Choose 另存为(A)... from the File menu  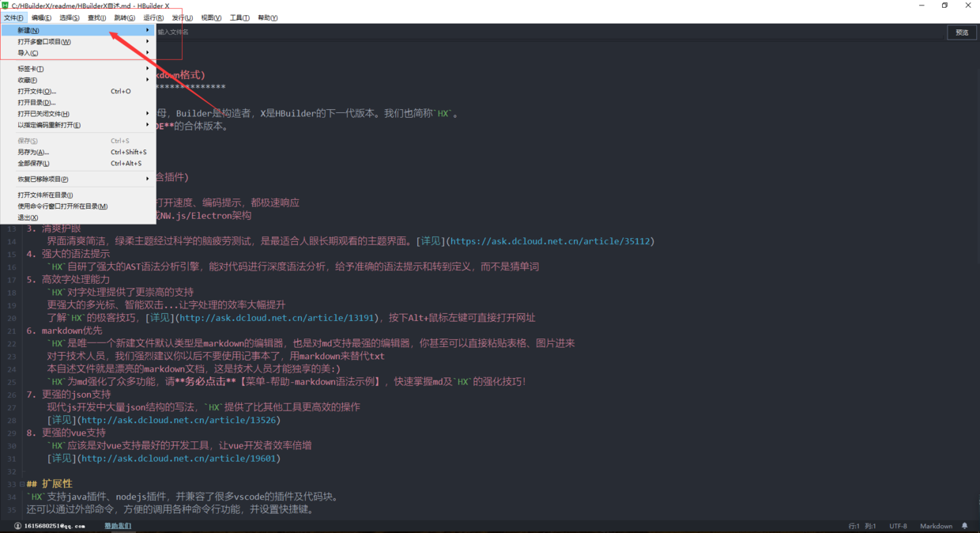tap(78, 152)
